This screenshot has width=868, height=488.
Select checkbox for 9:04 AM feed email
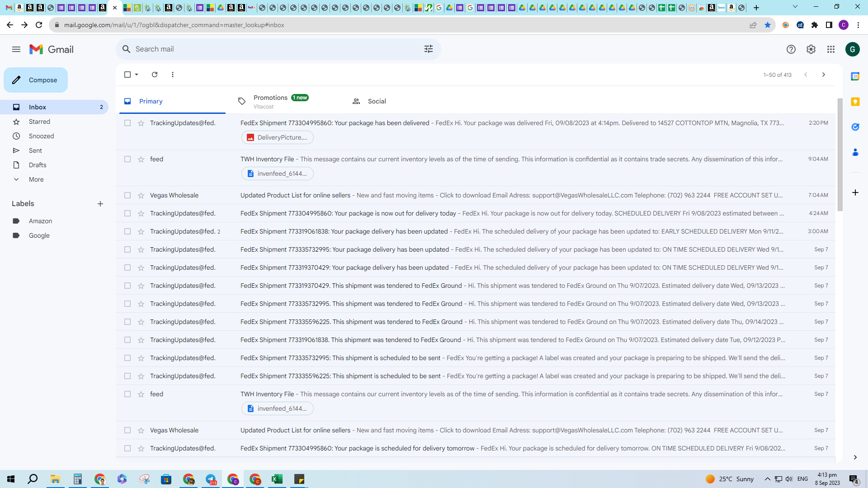[127, 159]
